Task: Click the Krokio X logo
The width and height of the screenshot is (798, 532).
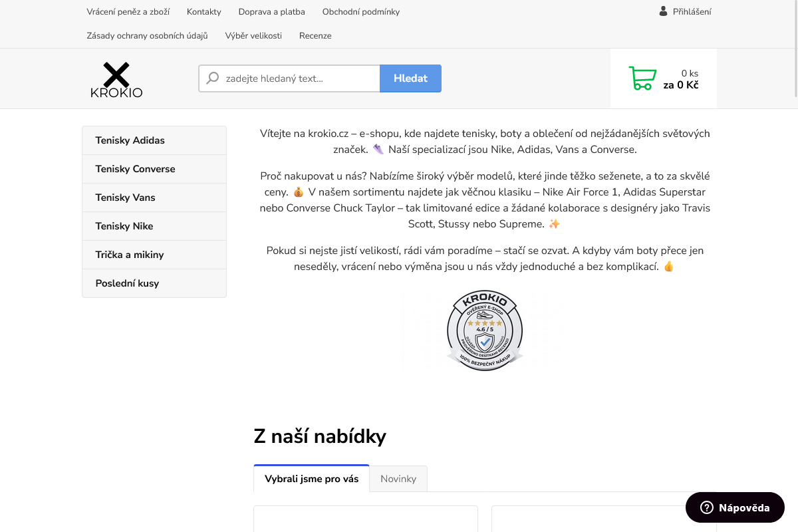Action: 116,80
